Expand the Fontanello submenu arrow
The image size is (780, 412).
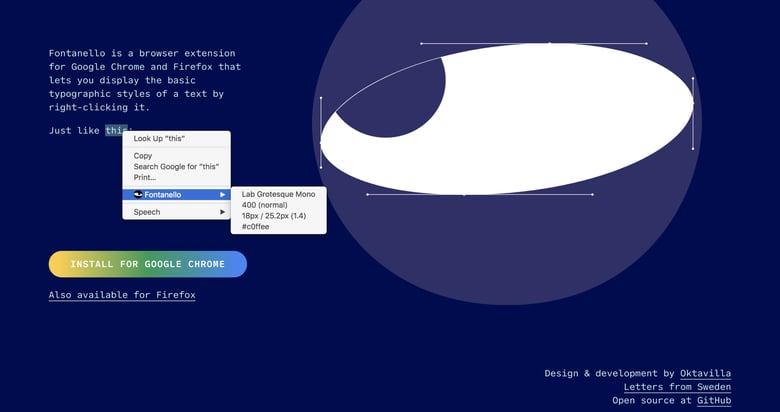pos(222,195)
